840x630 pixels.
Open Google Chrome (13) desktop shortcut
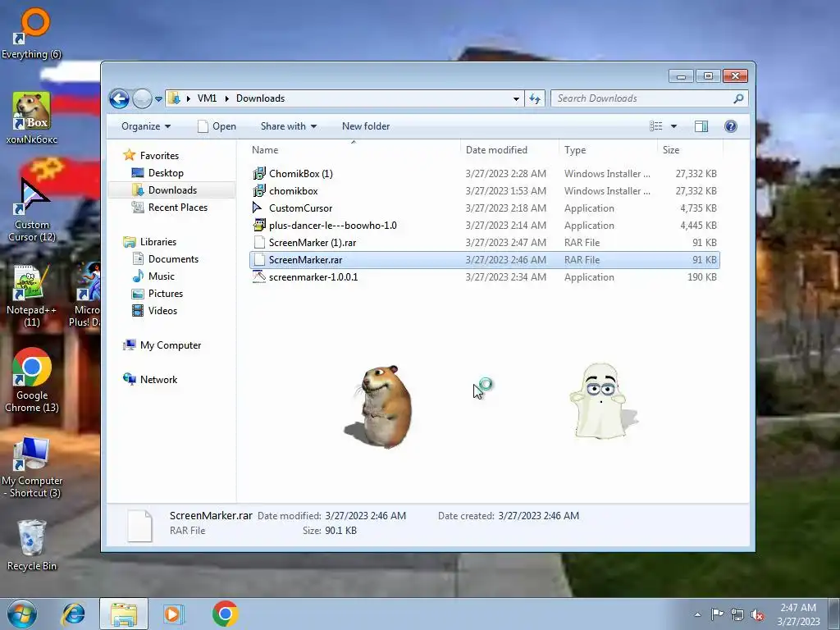(x=31, y=381)
